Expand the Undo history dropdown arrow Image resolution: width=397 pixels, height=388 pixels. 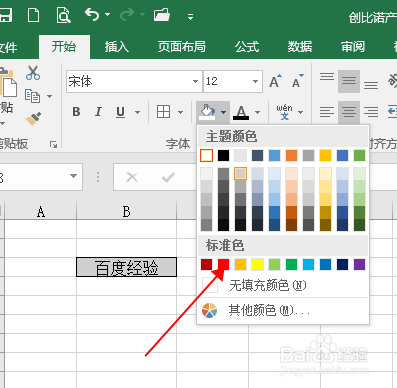click(x=108, y=15)
